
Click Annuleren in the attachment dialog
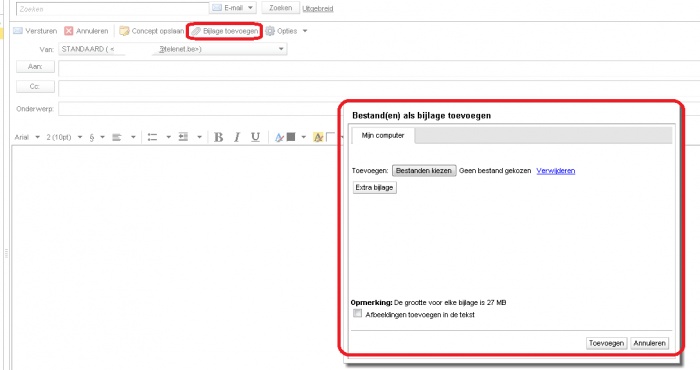(650, 343)
